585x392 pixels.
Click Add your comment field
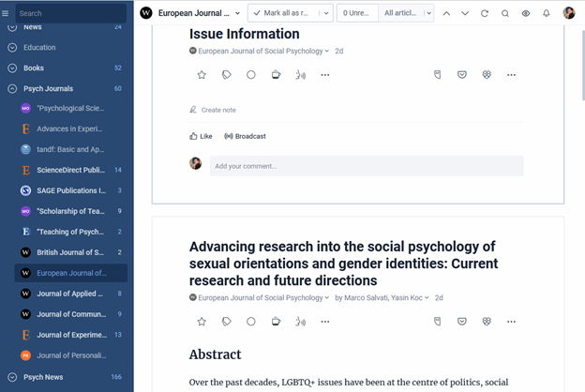[x=367, y=166]
